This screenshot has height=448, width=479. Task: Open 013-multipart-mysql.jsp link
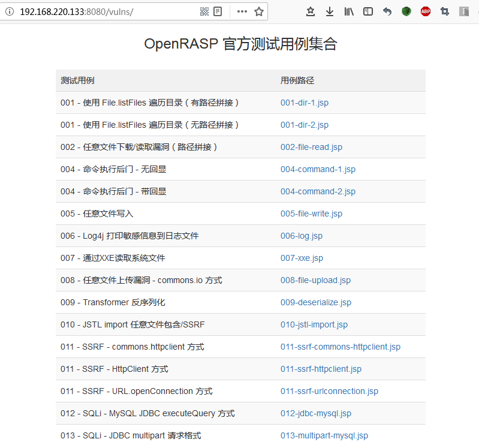coord(324,436)
